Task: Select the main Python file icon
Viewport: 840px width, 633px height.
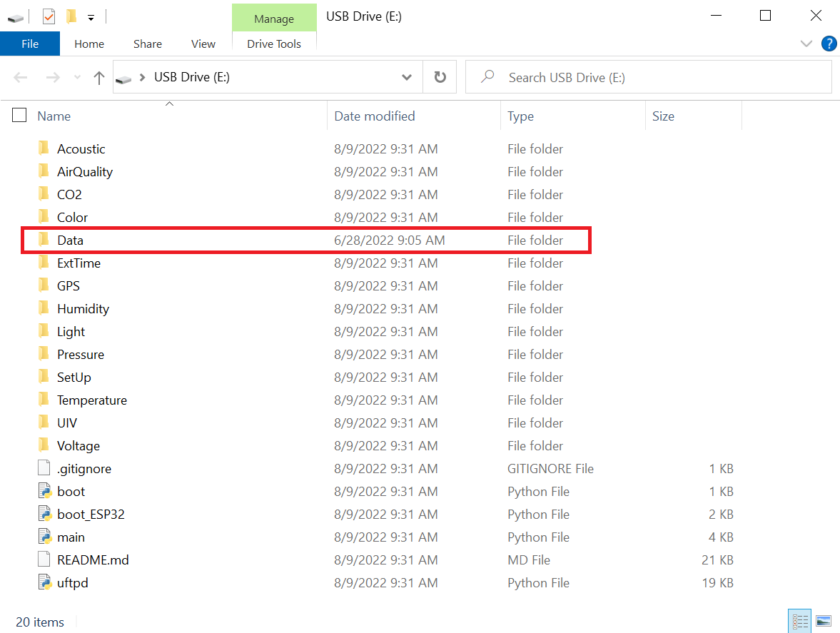Action: pyautogui.click(x=44, y=537)
